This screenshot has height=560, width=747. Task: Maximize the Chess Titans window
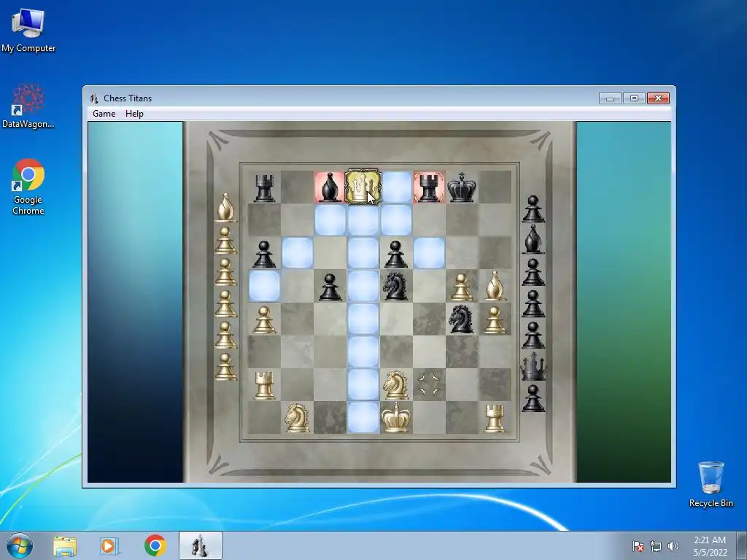[x=634, y=98]
